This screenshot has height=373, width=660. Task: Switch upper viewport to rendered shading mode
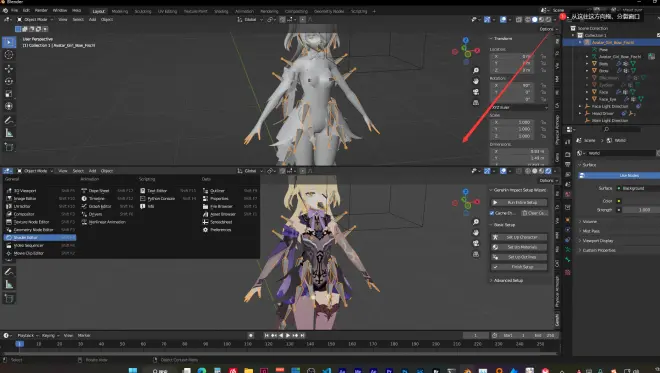[548, 20]
